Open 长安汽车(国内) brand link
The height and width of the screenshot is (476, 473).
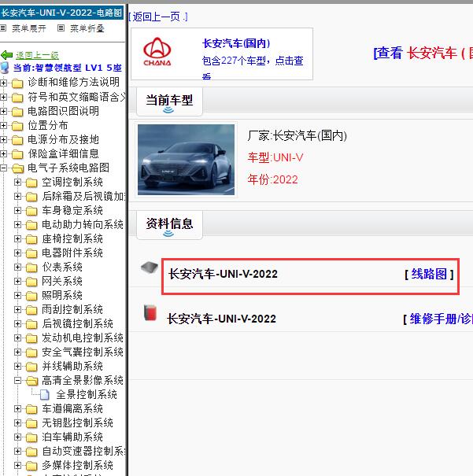pyautogui.click(x=236, y=43)
